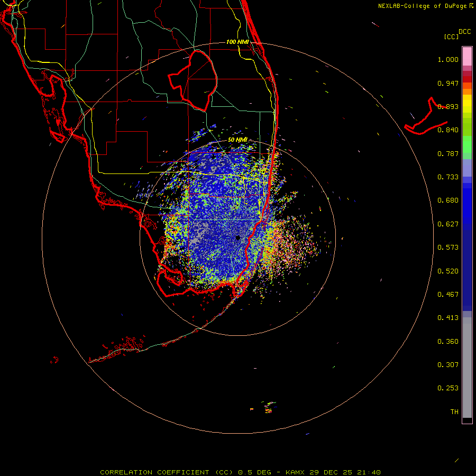Click "0.5 DEG" tilt in the caption
476x476 pixels.
point(254,472)
